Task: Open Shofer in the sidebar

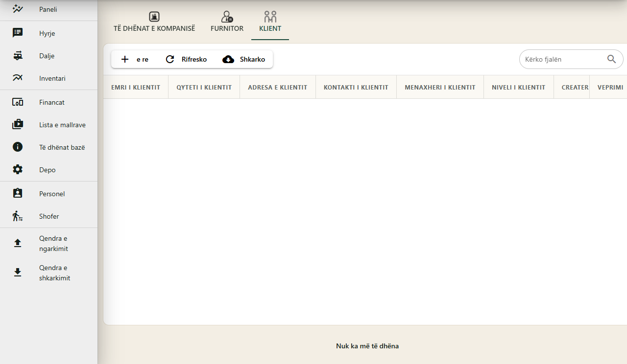Action: 48,216
